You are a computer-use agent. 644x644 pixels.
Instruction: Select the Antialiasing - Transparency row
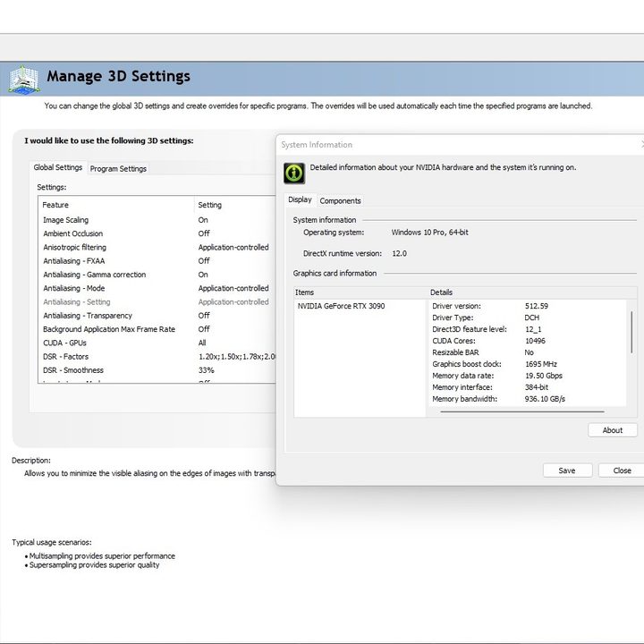pyautogui.click(x=157, y=316)
